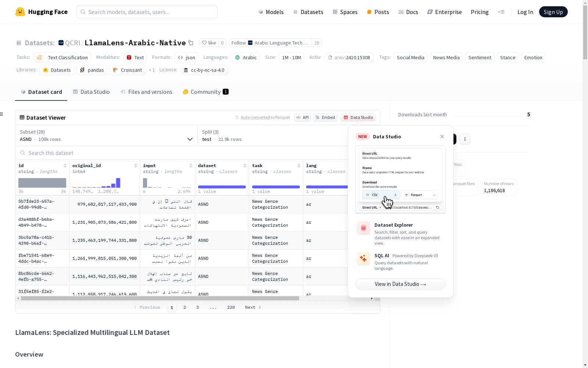Switch to the Data Studio tab
588x368 pixels.
tap(91, 92)
